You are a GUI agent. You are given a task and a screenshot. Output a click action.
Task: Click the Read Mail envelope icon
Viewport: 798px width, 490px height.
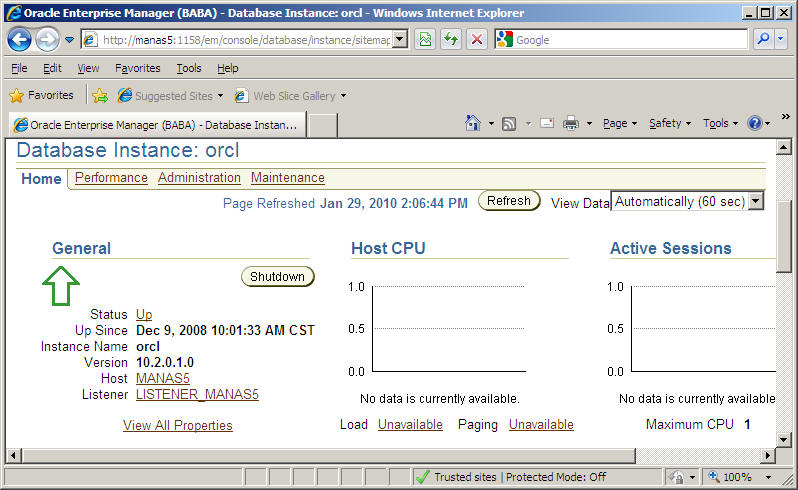(x=547, y=123)
